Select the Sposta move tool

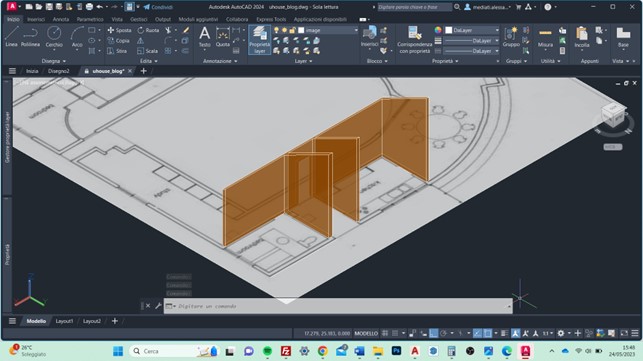click(119, 30)
